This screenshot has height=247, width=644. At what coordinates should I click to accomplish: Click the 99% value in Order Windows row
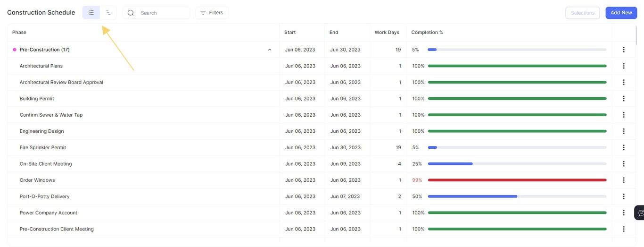[x=417, y=180]
